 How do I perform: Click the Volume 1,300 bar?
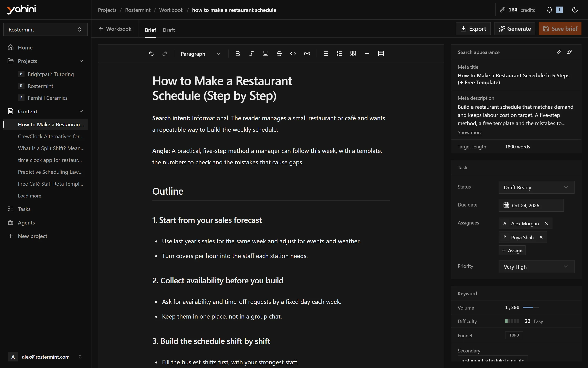(x=530, y=307)
